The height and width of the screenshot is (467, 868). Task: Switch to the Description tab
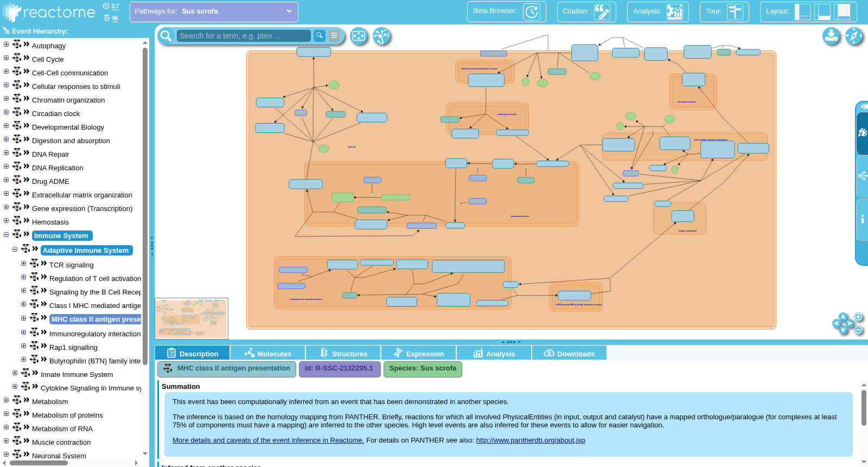tap(192, 353)
